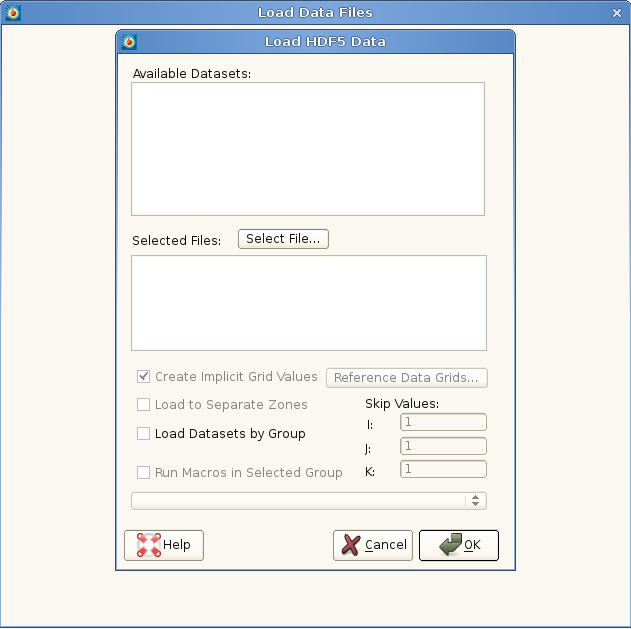
Task: Click the J skip value field
Action: pos(443,446)
